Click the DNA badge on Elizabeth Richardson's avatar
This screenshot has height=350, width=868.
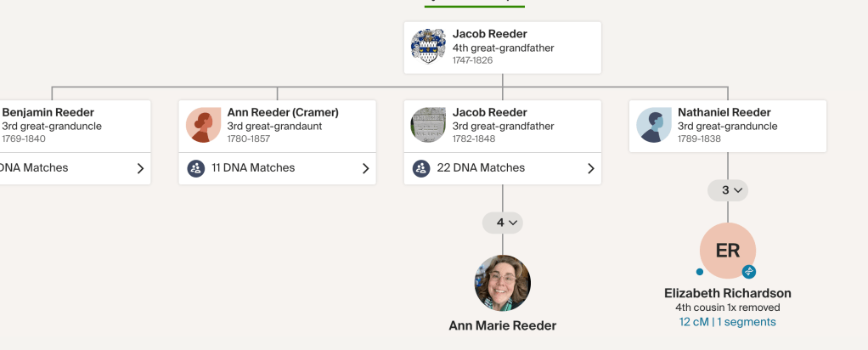(x=749, y=272)
